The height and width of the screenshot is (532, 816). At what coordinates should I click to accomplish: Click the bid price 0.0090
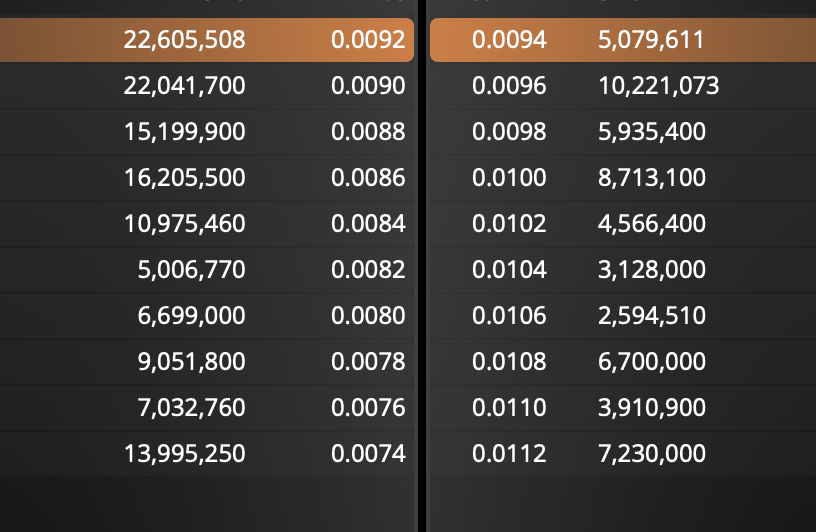pos(368,86)
